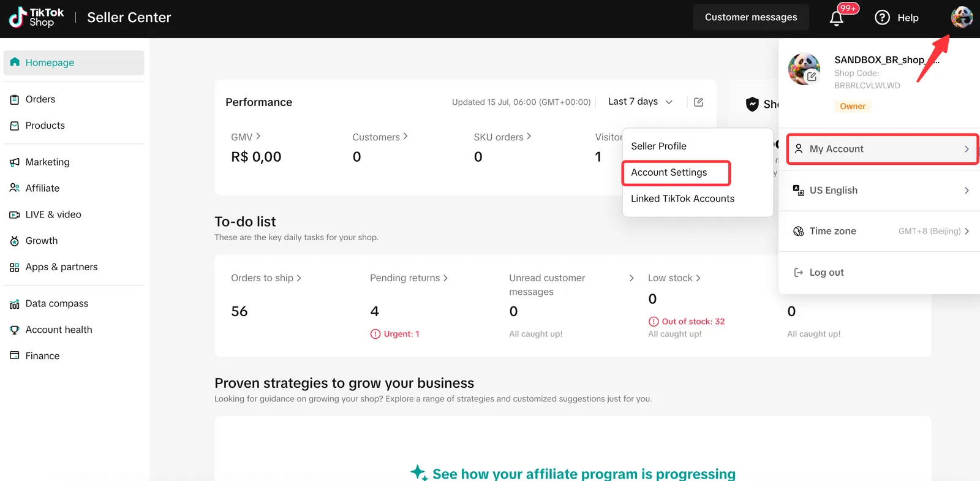Screen dimensions: 980x481
Task: Click the Growth medal icon
Action: 15,241
